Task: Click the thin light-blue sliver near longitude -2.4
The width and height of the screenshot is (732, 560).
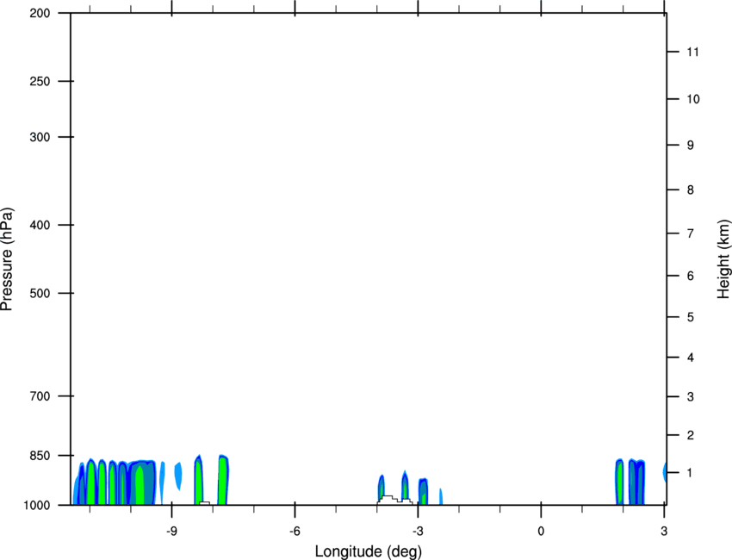Action: [x=441, y=496]
